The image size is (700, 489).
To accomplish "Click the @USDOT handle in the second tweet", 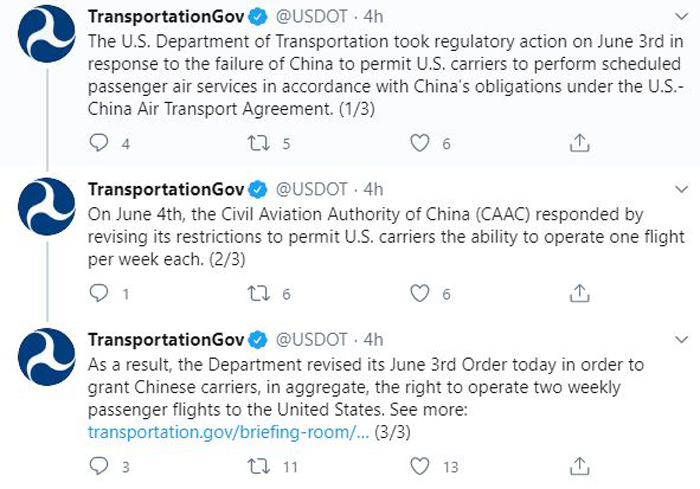I will click(311, 189).
